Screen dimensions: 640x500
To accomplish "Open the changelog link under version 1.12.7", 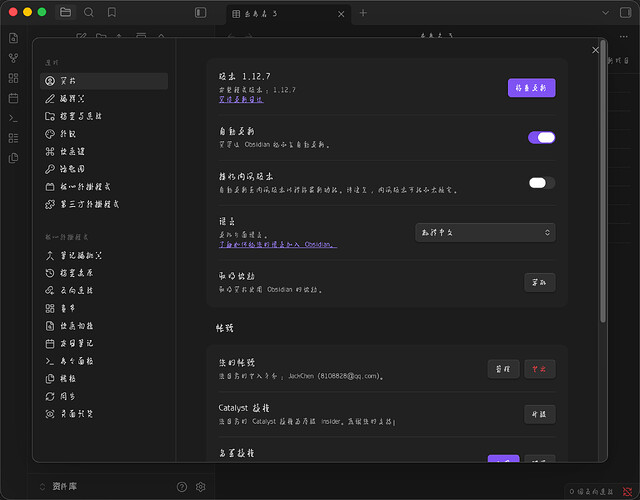I will tap(241, 99).
